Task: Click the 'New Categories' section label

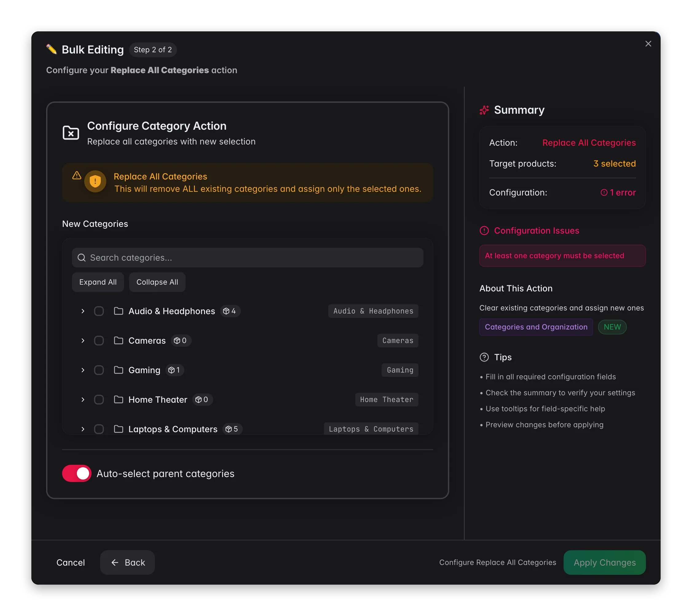Action: (x=95, y=224)
